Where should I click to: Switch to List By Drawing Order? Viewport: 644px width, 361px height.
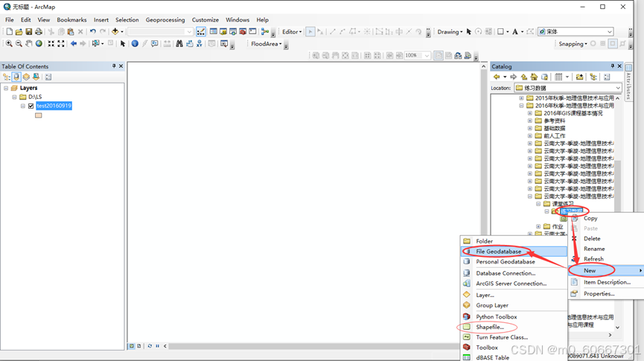point(7,77)
